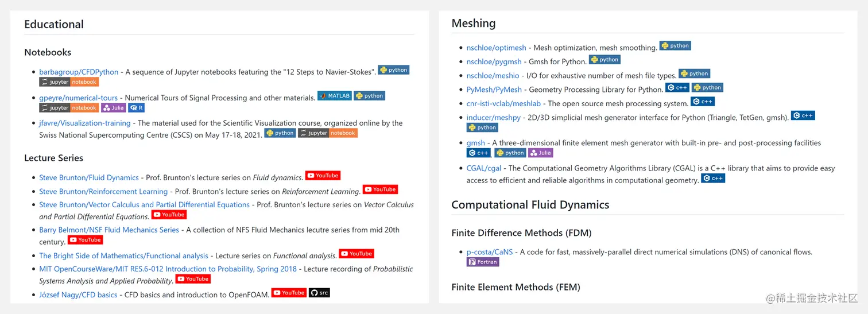Open the inducer/meshpy link
868x314 pixels.
coord(494,118)
